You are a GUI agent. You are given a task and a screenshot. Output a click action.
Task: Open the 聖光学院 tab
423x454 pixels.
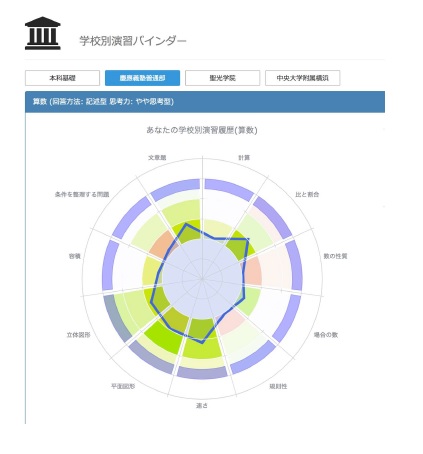[222, 78]
